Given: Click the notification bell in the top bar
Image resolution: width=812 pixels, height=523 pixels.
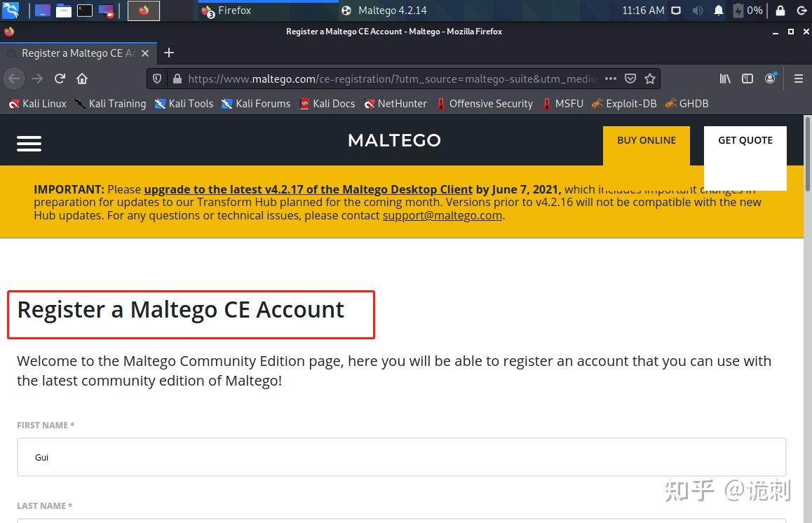Looking at the screenshot, I should (717, 10).
